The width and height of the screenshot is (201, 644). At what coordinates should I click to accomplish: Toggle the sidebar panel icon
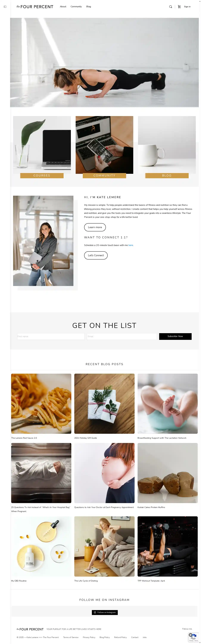tap(5, 7)
